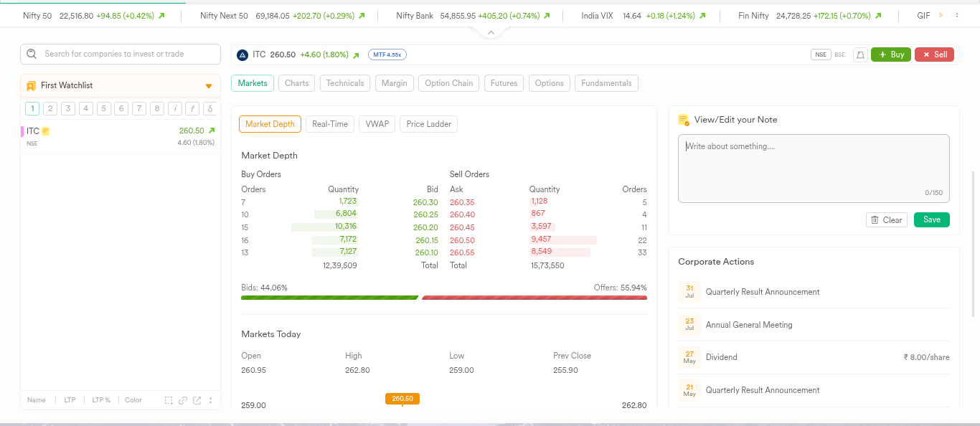Switch exchange to NSE
The width and height of the screenshot is (980, 426).
point(821,55)
